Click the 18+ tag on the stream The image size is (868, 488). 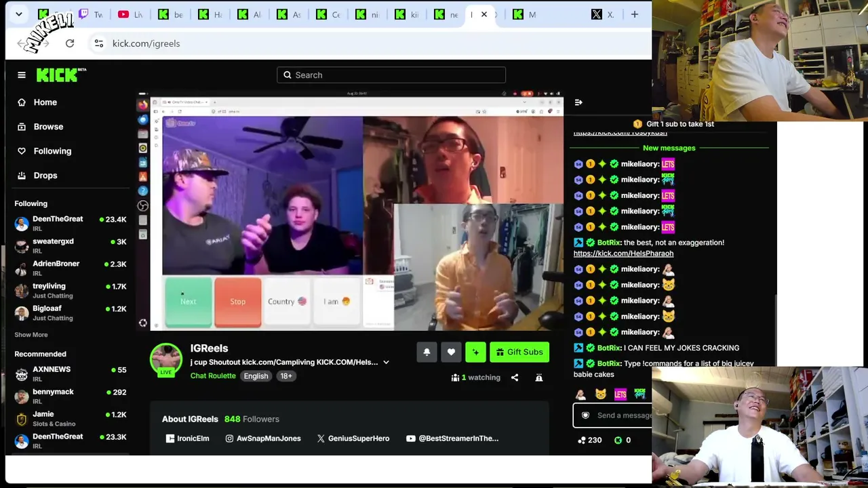coord(286,376)
